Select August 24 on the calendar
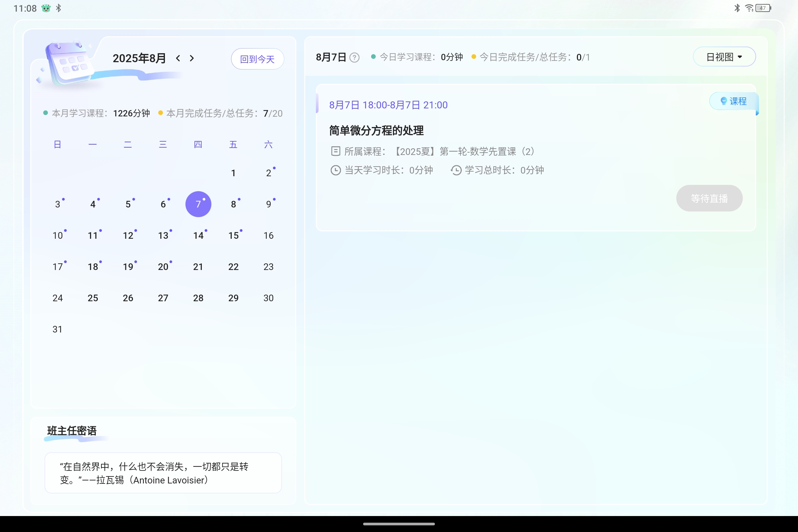This screenshot has height=532, width=798. (58, 298)
